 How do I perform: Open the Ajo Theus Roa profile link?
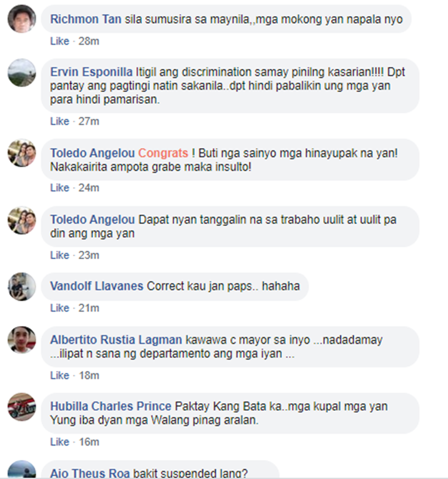pos(90,473)
